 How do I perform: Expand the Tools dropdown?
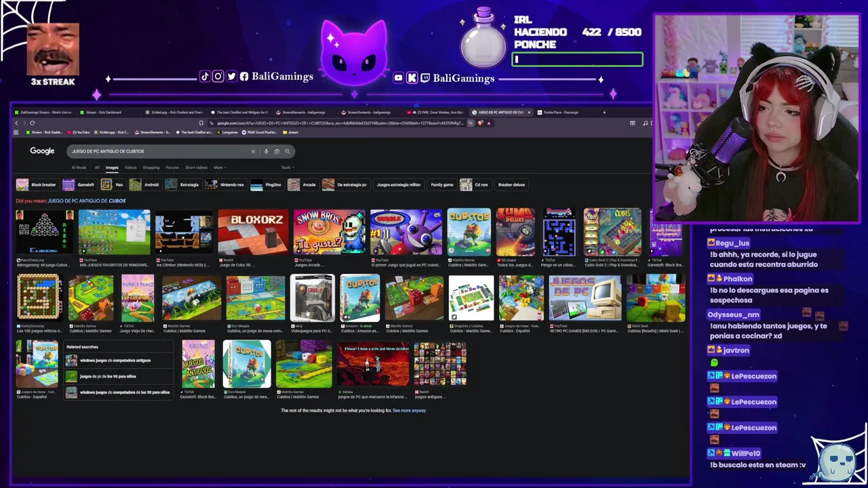[287, 167]
